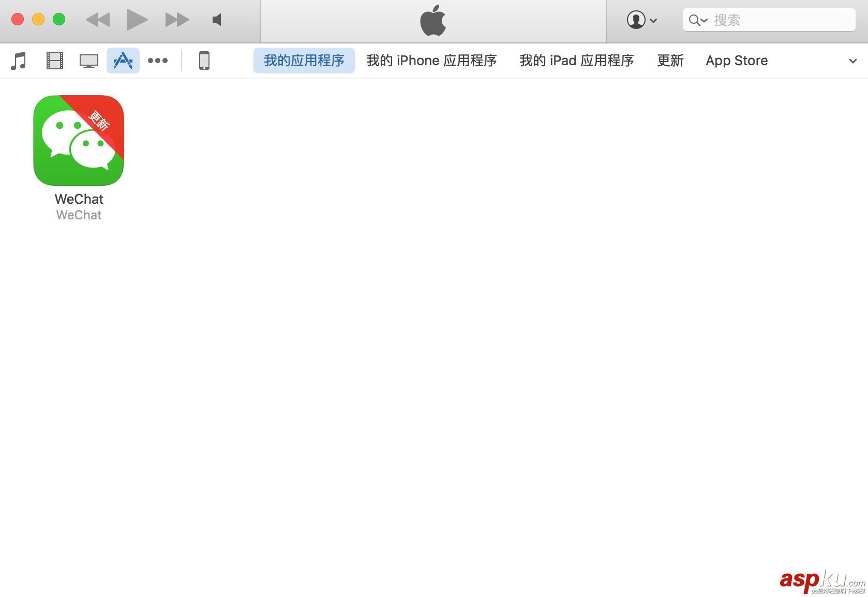Viewport: 868px width, 597px height.
Task: Click the search magnifier icon
Action: pos(695,20)
